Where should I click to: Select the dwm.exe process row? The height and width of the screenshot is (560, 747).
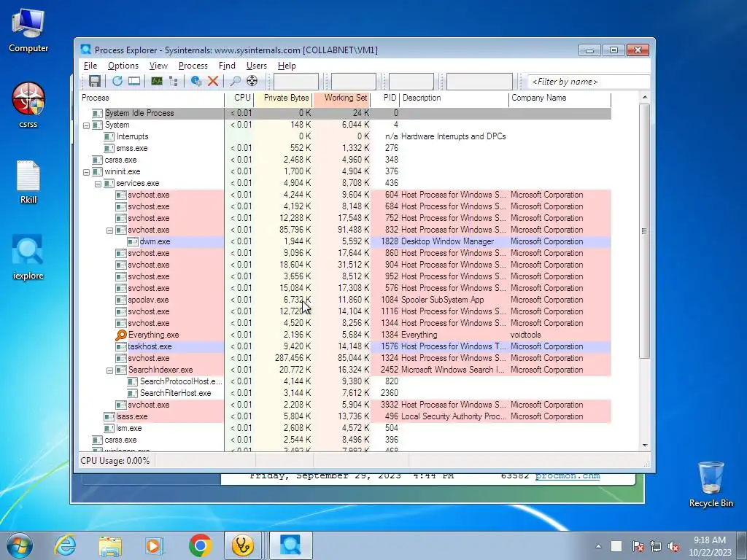coord(345,241)
